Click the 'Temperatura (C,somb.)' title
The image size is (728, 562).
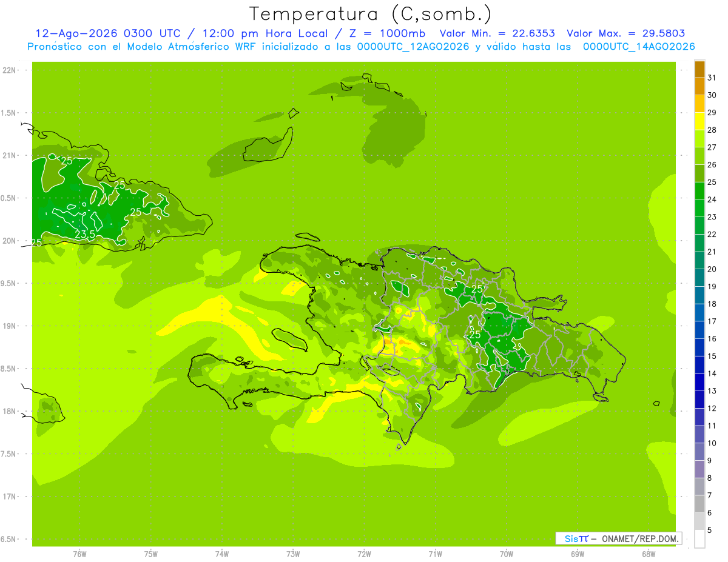point(370,14)
